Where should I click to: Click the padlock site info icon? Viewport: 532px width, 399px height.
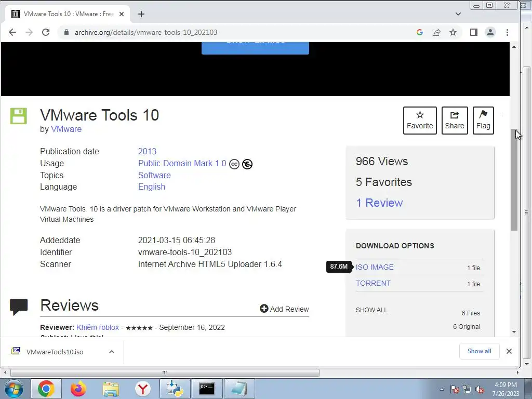(x=66, y=32)
